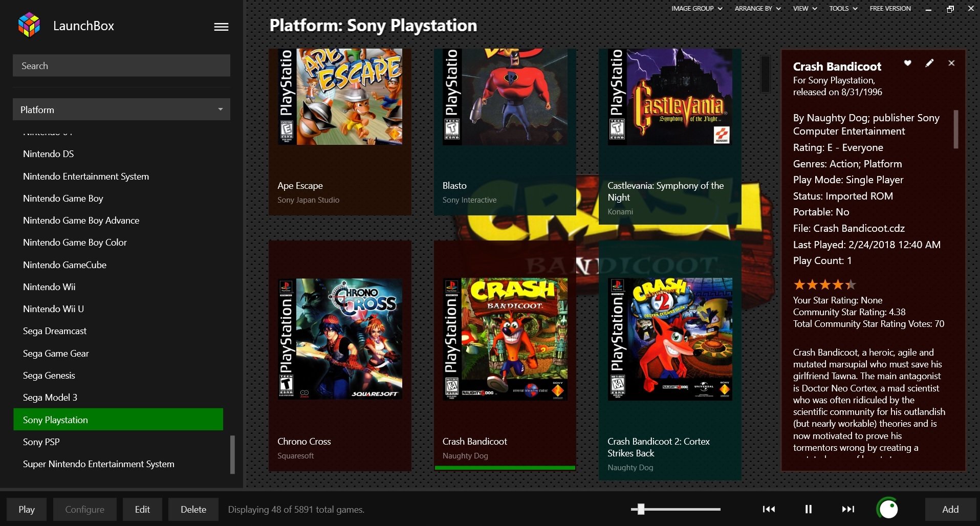980x526 pixels.
Task: Select Nintendo Game Boy Color platform
Action: click(118, 243)
